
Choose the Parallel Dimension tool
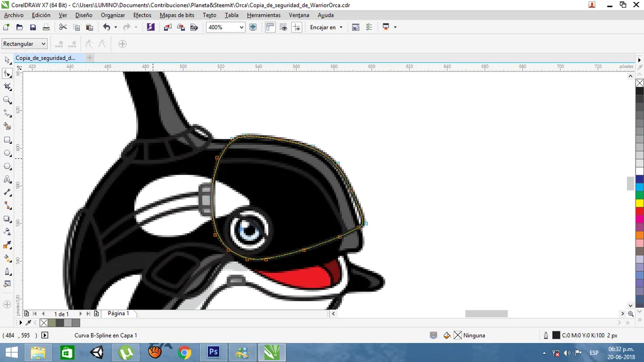[x=8, y=193]
